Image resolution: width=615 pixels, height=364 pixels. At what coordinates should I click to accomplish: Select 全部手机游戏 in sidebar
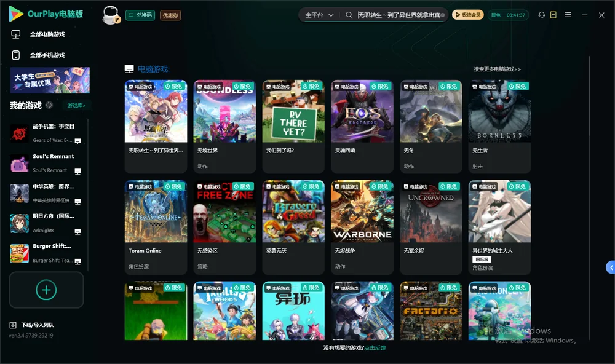[47, 55]
